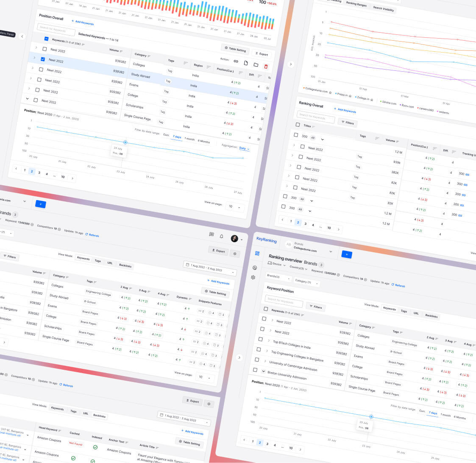Toggle the header select-all checkbox in Position Overall
Viewport: 476px width, 463px height.
(47, 39)
